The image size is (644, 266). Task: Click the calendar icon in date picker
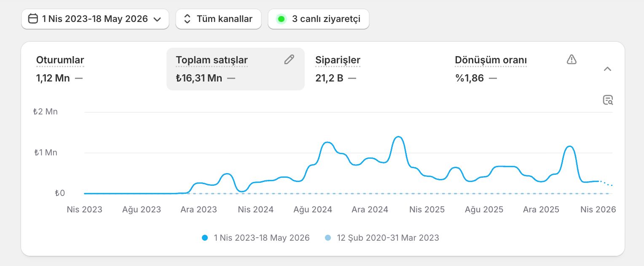pyautogui.click(x=33, y=19)
